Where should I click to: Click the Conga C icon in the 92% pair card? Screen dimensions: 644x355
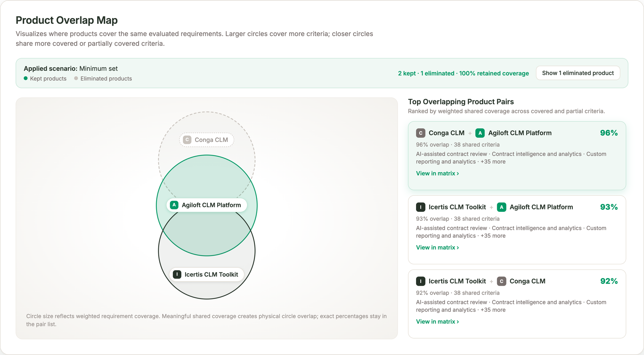(501, 281)
